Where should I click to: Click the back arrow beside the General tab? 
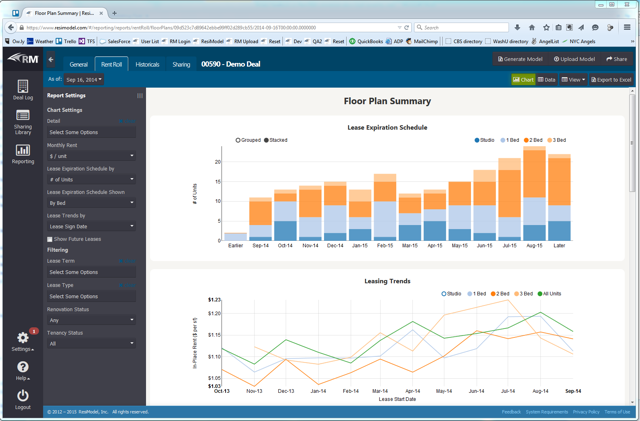pos(52,63)
